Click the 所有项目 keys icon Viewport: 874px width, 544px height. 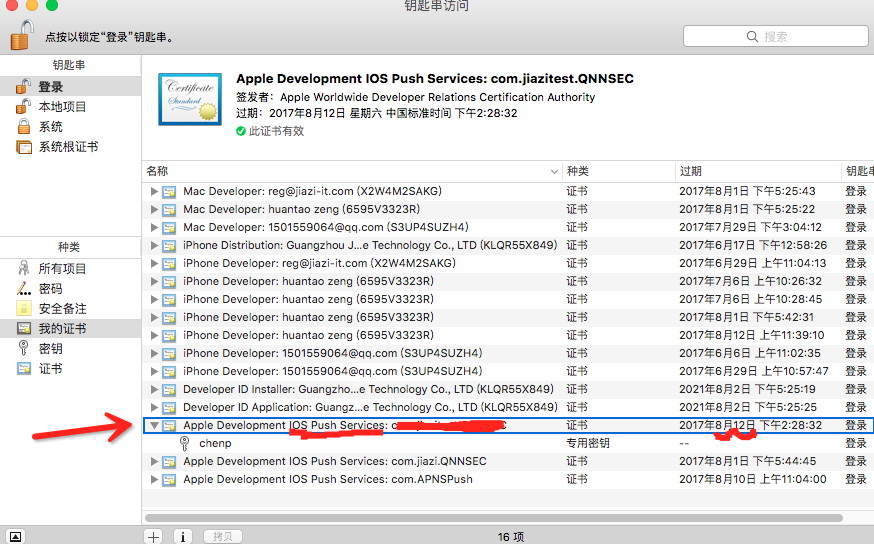(23, 269)
